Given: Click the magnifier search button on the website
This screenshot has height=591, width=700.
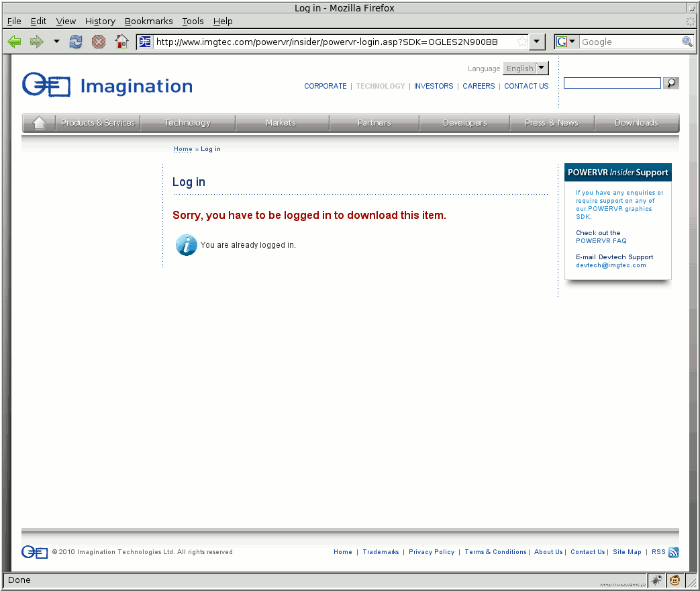Looking at the screenshot, I should point(670,83).
